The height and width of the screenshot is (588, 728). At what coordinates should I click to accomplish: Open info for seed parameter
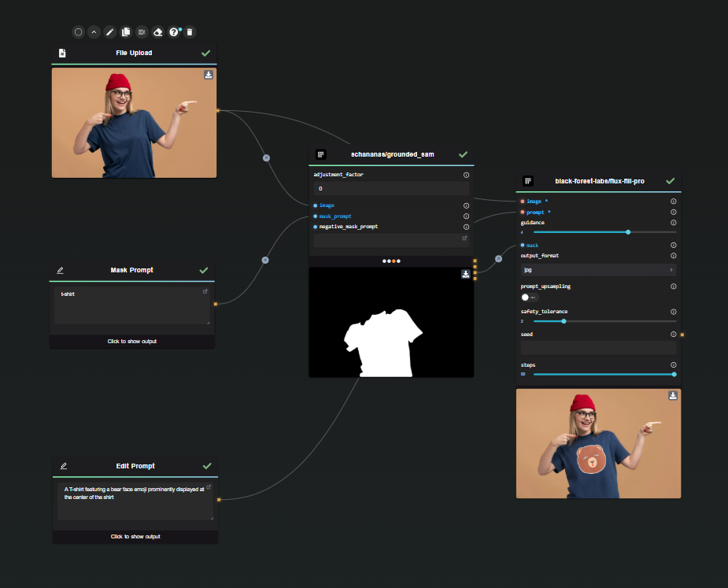(673, 335)
